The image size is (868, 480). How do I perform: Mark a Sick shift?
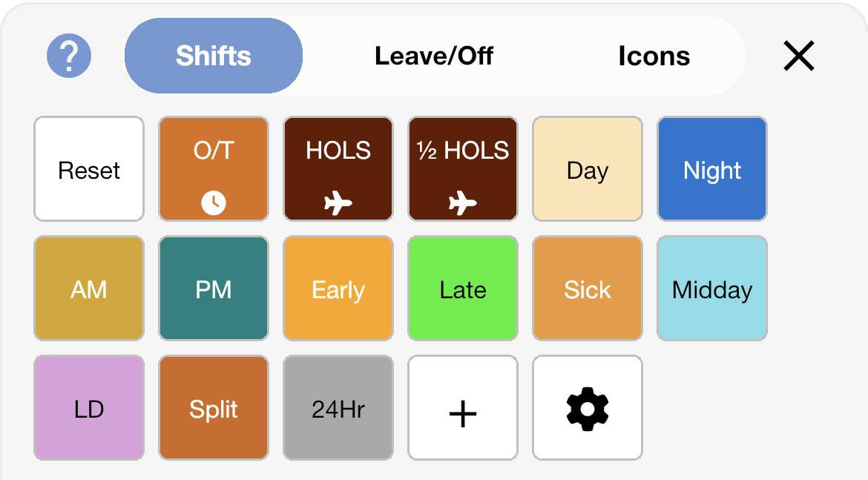coord(587,289)
